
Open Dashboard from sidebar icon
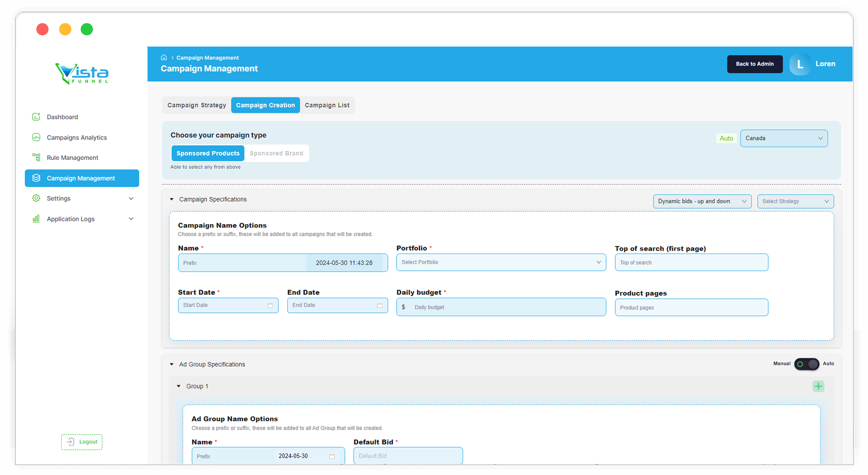pos(36,117)
